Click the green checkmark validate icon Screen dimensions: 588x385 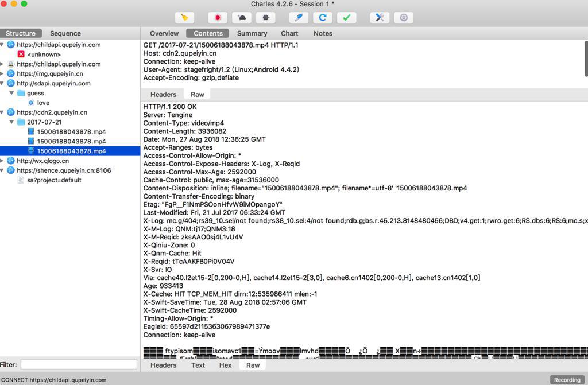click(x=346, y=18)
